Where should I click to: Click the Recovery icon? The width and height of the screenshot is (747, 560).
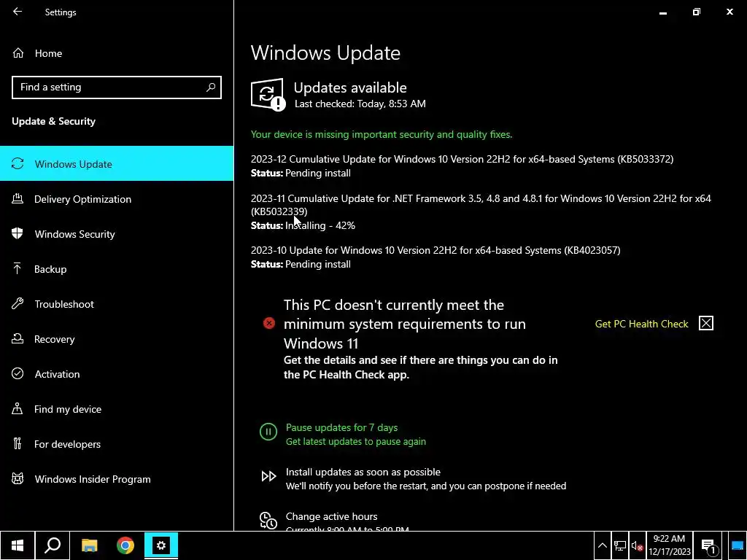[x=18, y=338]
